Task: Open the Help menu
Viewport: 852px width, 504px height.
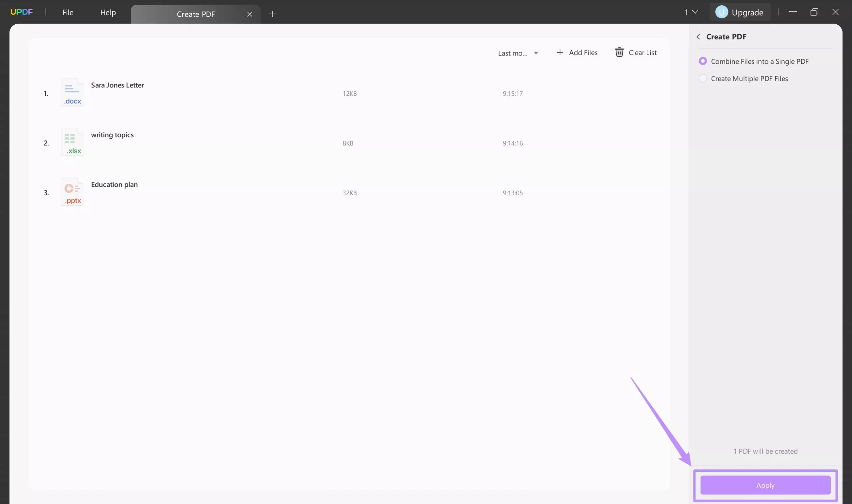Action: pyautogui.click(x=107, y=12)
